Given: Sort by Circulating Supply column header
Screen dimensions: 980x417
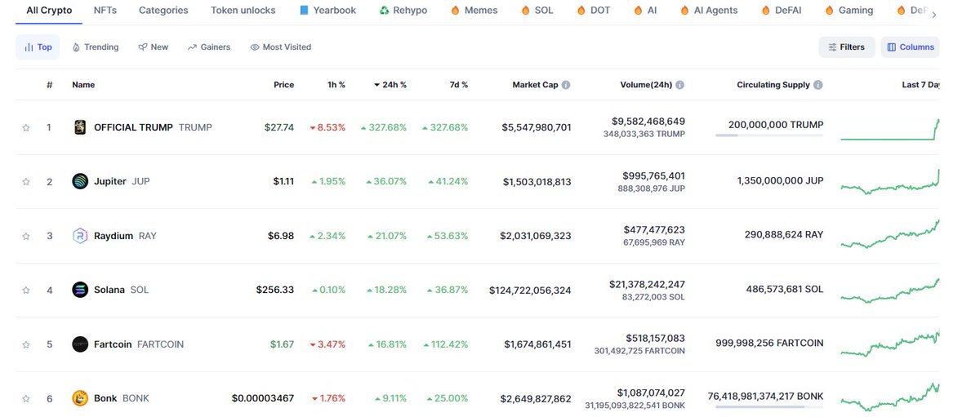Looking at the screenshot, I should [773, 85].
